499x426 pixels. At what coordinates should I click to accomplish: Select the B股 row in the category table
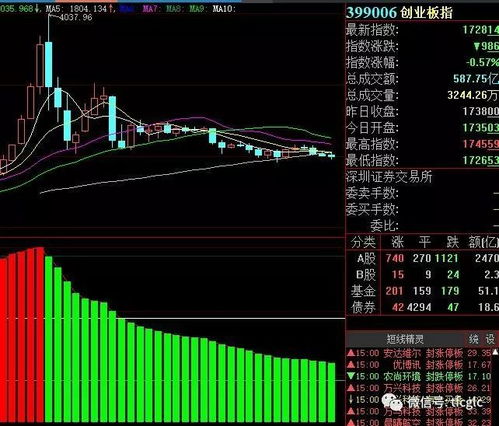[x=422, y=275]
